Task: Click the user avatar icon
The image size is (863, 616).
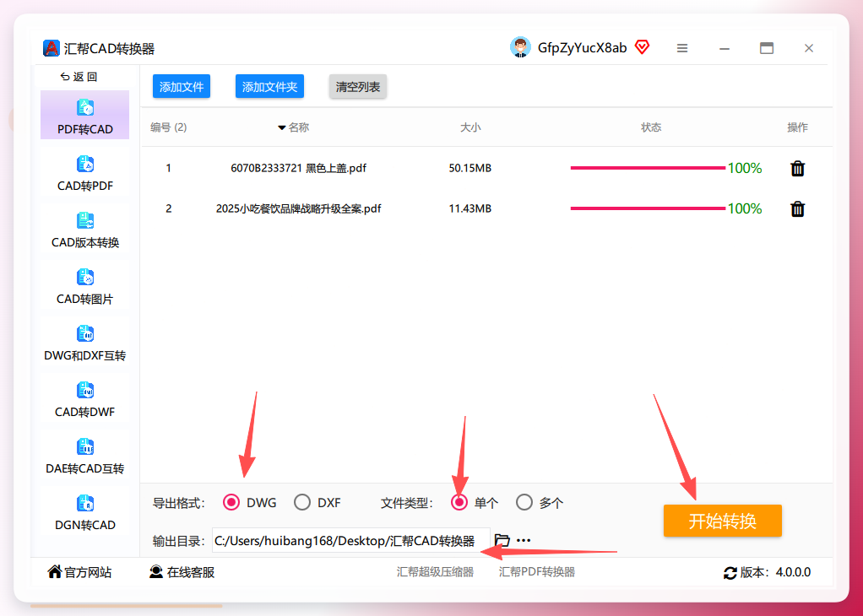Action: click(520, 48)
